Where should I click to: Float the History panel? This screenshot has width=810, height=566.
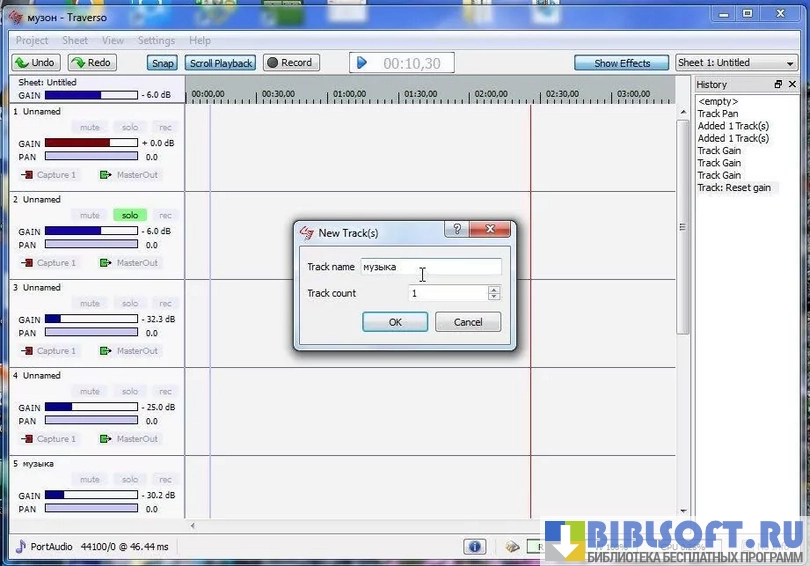(x=779, y=85)
